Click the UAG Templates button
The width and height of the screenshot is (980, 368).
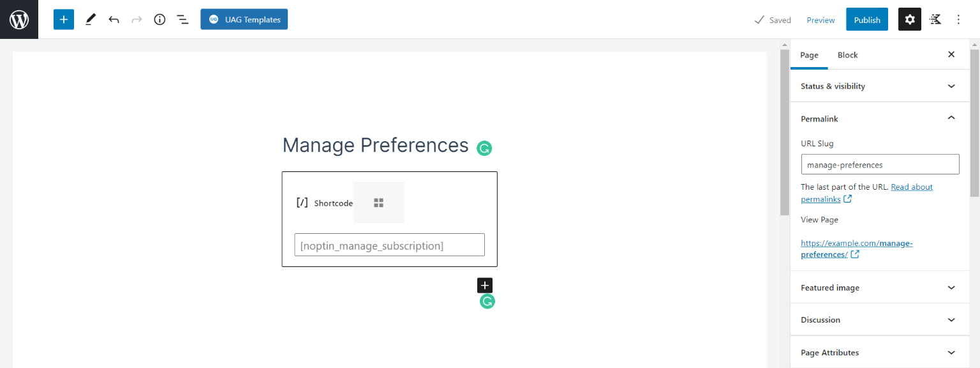tap(244, 19)
